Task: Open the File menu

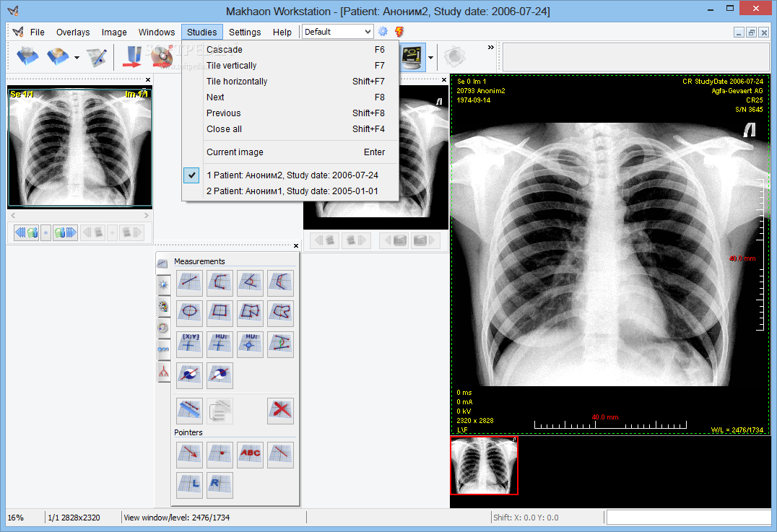Action: [37, 32]
